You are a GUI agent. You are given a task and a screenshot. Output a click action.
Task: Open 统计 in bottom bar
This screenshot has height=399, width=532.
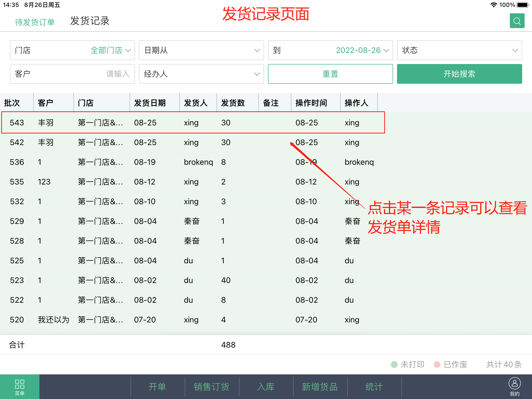pos(374,387)
